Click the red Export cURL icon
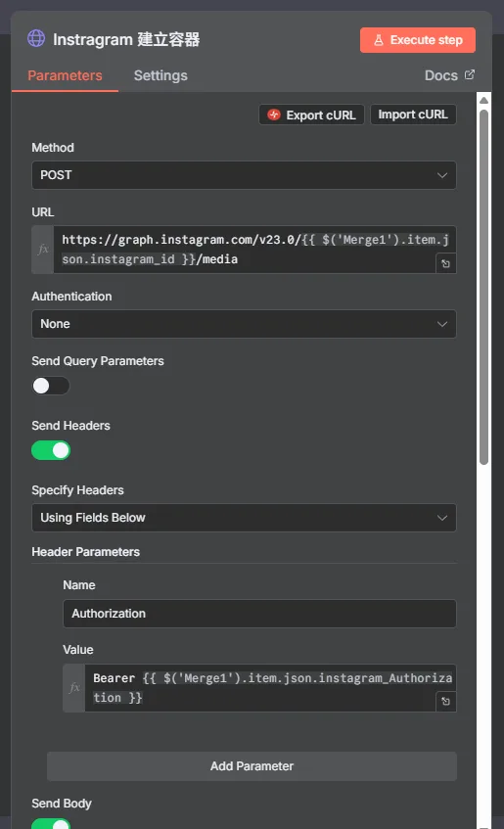 [274, 115]
